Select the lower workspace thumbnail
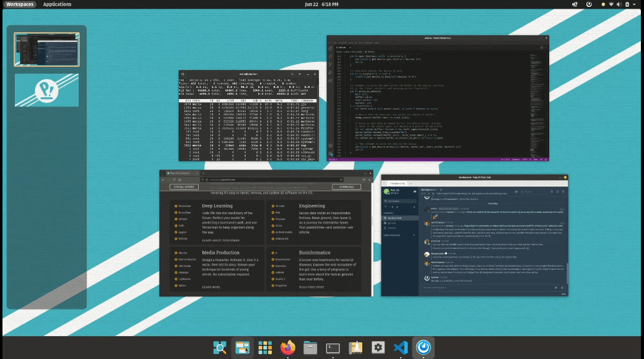 tap(46, 90)
